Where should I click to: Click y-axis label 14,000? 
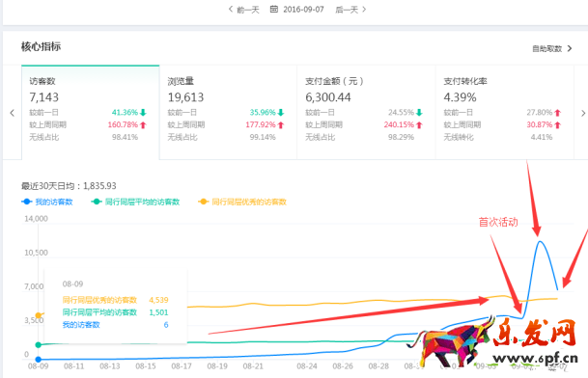click(36, 218)
